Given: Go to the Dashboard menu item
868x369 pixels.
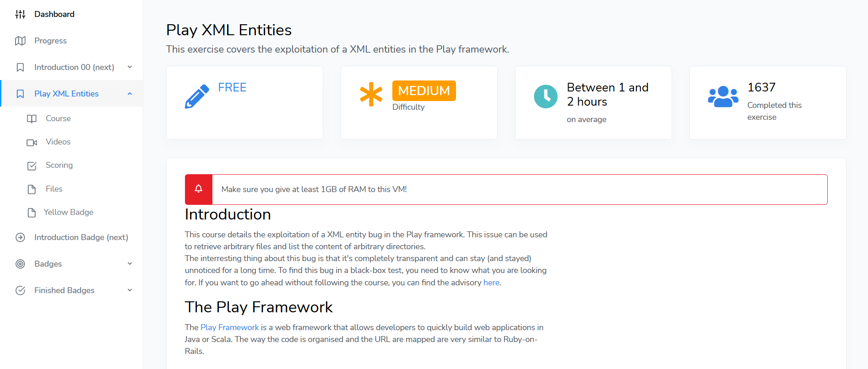Looking at the screenshot, I should (54, 14).
